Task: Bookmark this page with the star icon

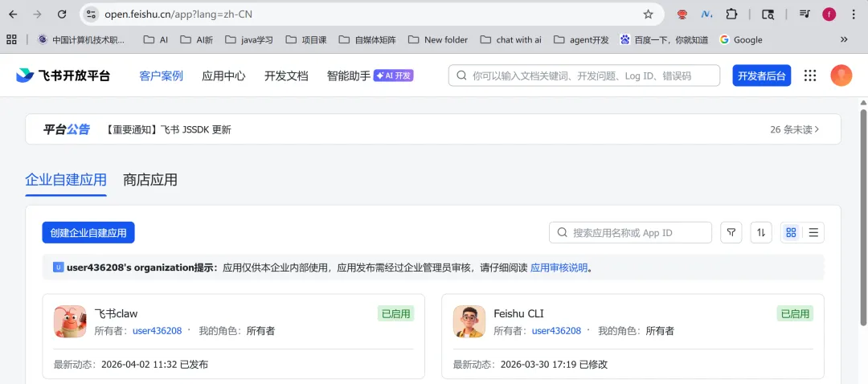Action: (x=649, y=14)
